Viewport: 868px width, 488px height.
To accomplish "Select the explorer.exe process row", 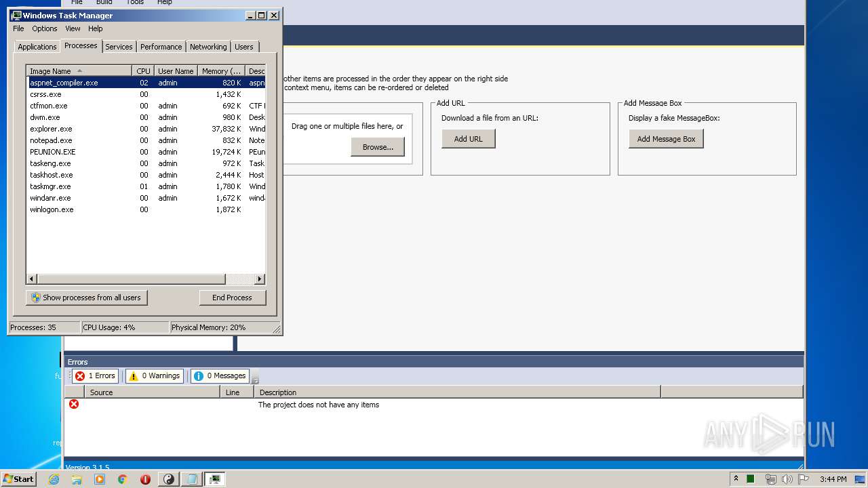I will click(x=146, y=129).
